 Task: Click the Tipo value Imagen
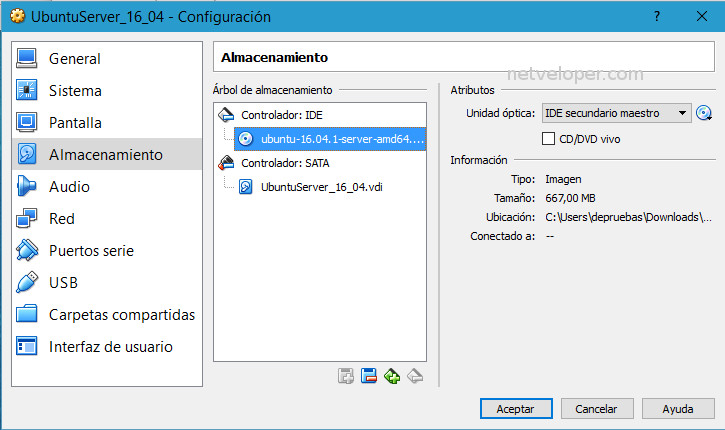[x=563, y=179]
